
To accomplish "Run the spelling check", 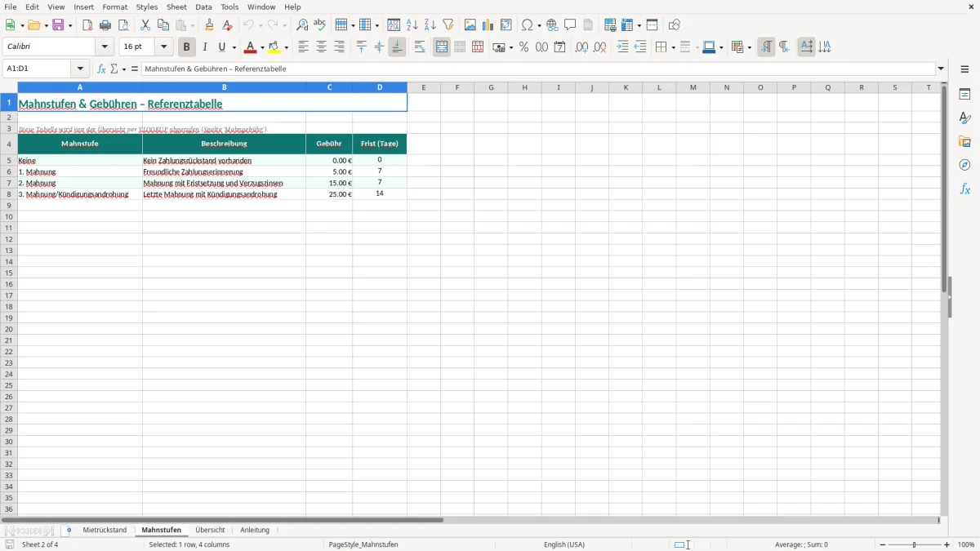I will 320,25.
